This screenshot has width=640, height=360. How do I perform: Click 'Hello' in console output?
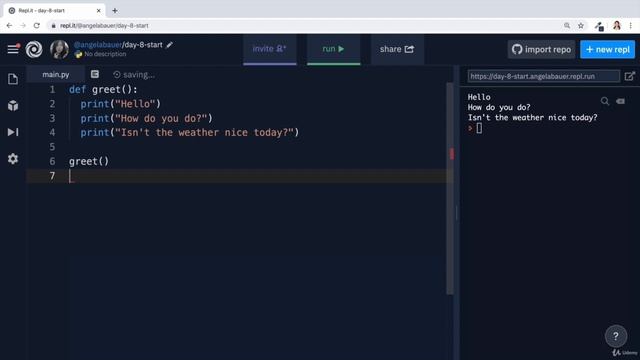click(x=479, y=97)
